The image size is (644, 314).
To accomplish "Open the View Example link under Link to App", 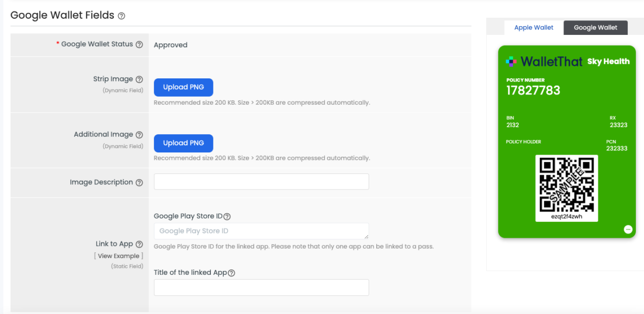I will 119,255.
